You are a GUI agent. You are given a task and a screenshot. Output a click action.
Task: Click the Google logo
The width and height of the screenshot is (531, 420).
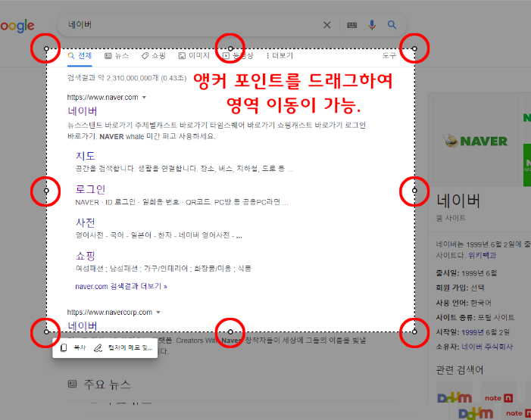pos(17,26)
